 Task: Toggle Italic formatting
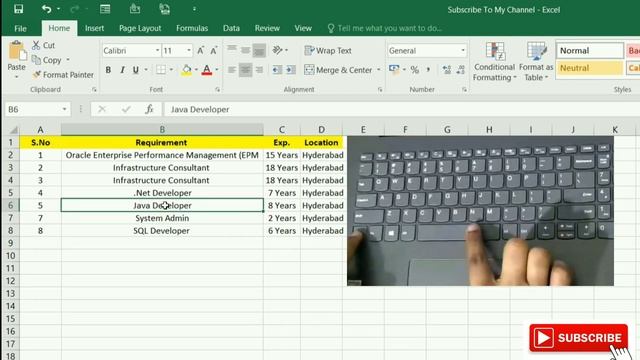point(122,70)
